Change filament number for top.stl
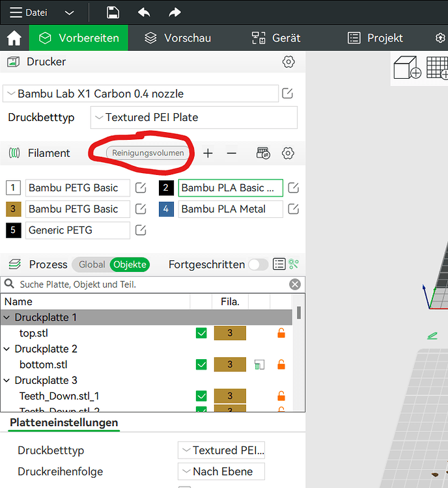 coord(230,333)
